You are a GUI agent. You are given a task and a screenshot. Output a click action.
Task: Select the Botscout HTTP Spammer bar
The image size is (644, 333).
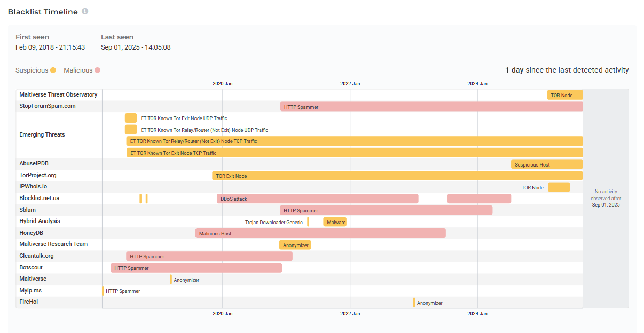[x=196, y=268]
